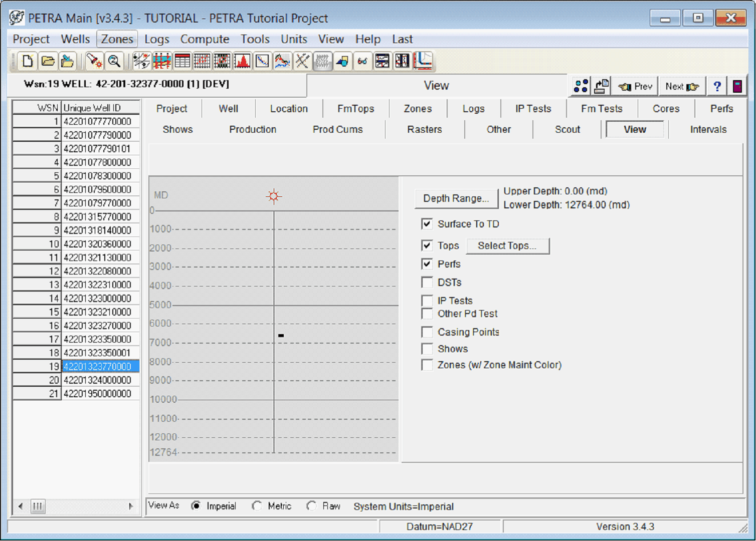Uncheck the Surface To TD checkbox
756x541 pixels.
(x=427, y=224)
